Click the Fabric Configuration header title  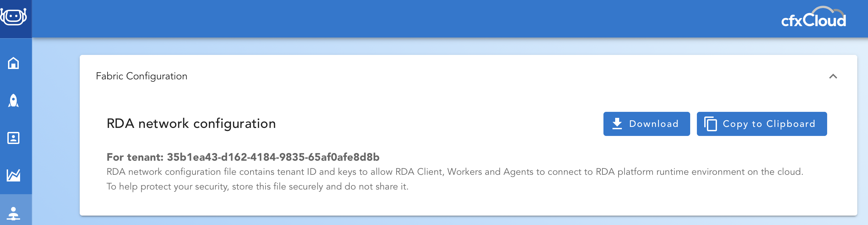(x=142, y=76)
